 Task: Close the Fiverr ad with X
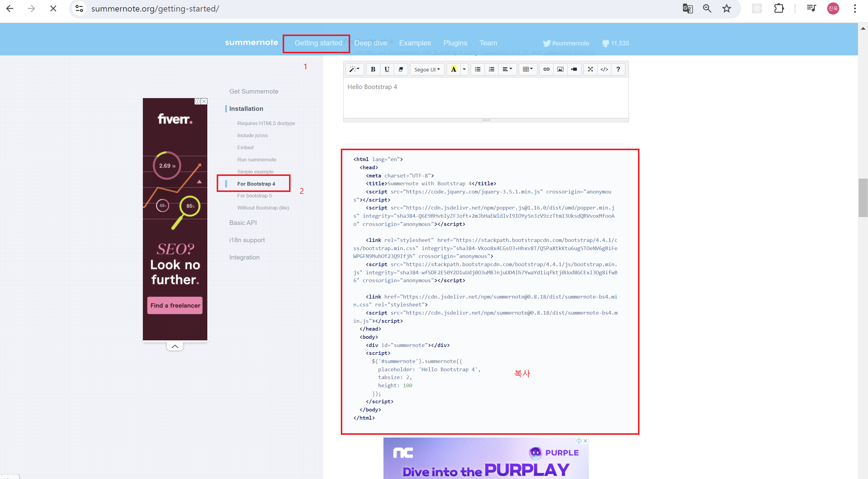pos(204,101)
